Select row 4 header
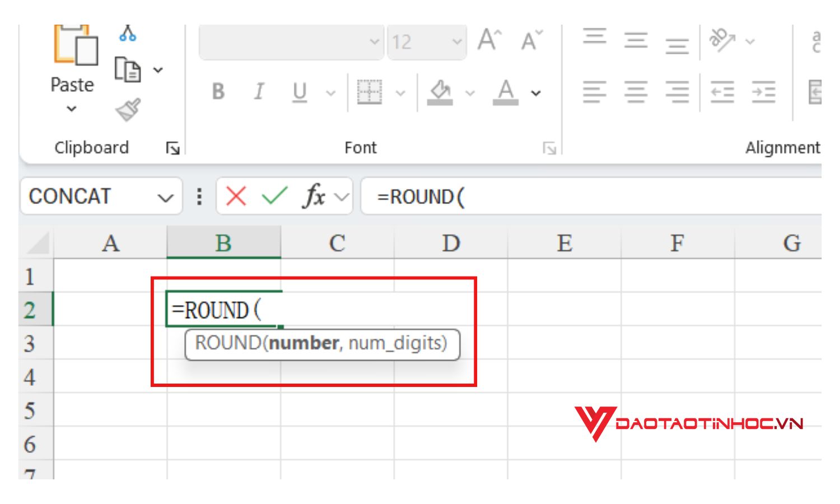 point(36,376)
